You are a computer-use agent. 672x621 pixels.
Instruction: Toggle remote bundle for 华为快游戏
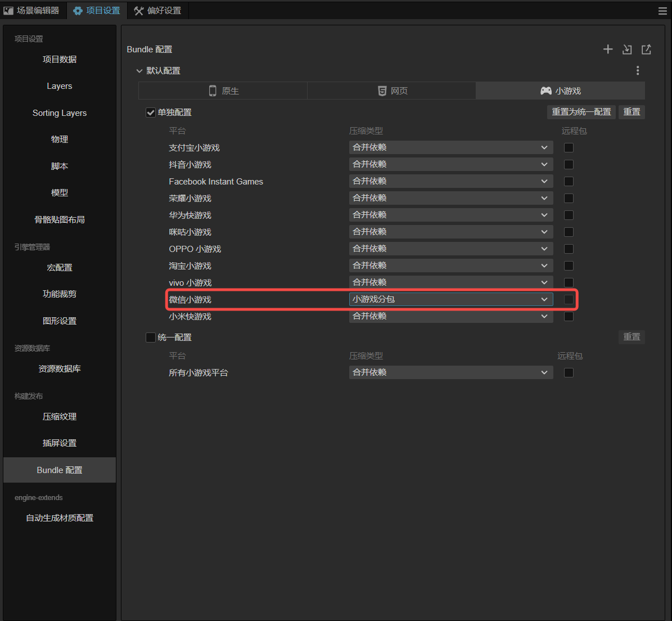coord(569,215)
